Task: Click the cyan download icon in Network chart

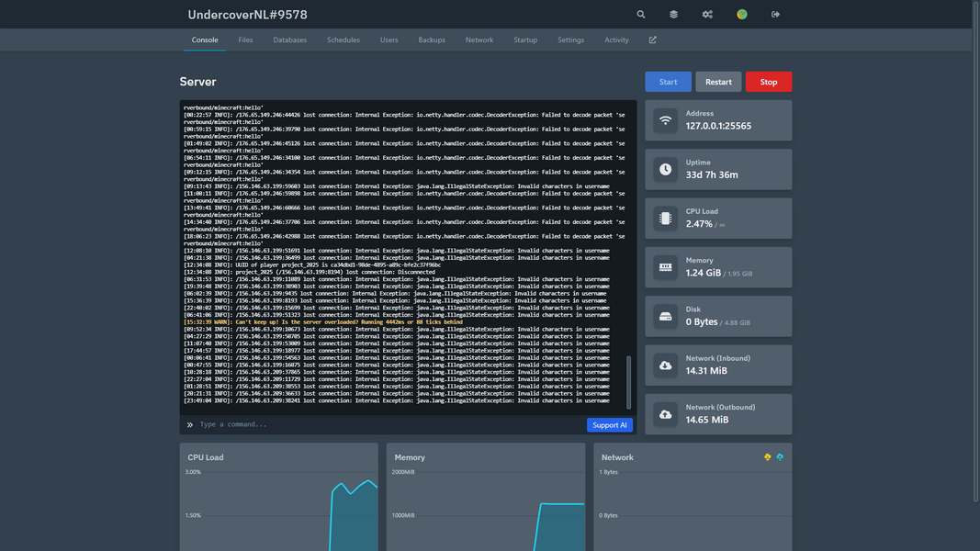Action: (780, 457)
